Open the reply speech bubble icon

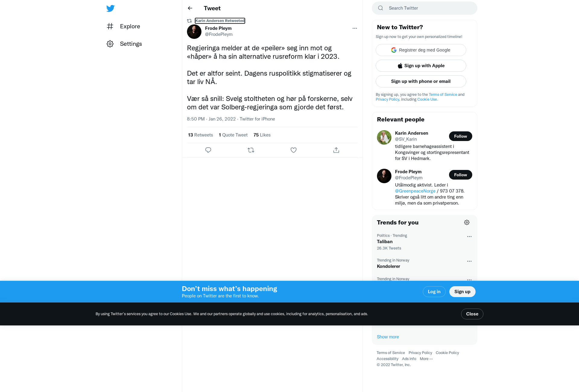coord(208,150)
